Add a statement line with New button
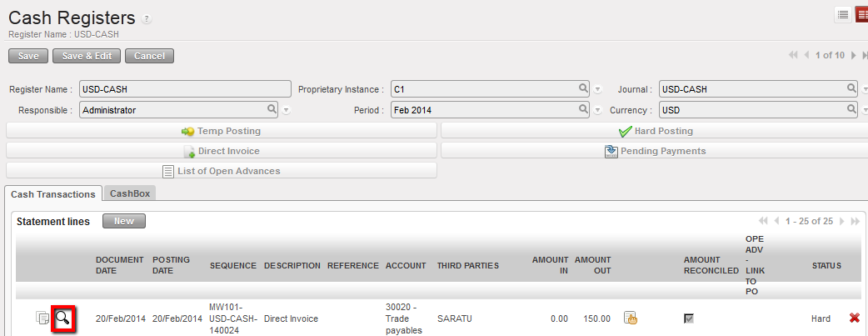 coord(123,222)
